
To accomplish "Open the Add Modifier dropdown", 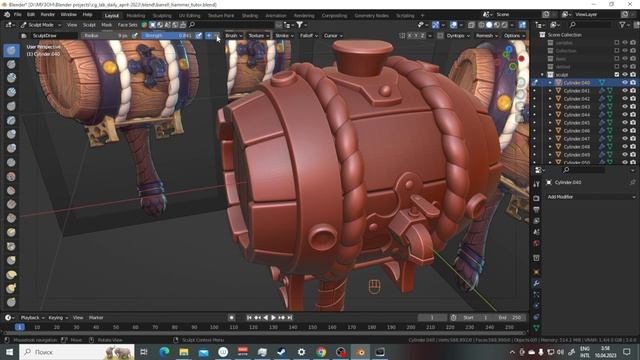I will (x=591, y=197).
